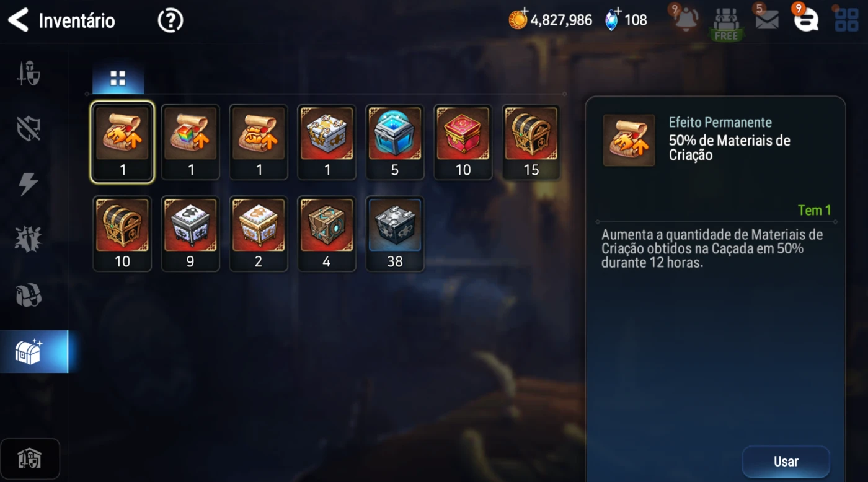Open the guild house icon at bottom left

(x=30, y=459)
